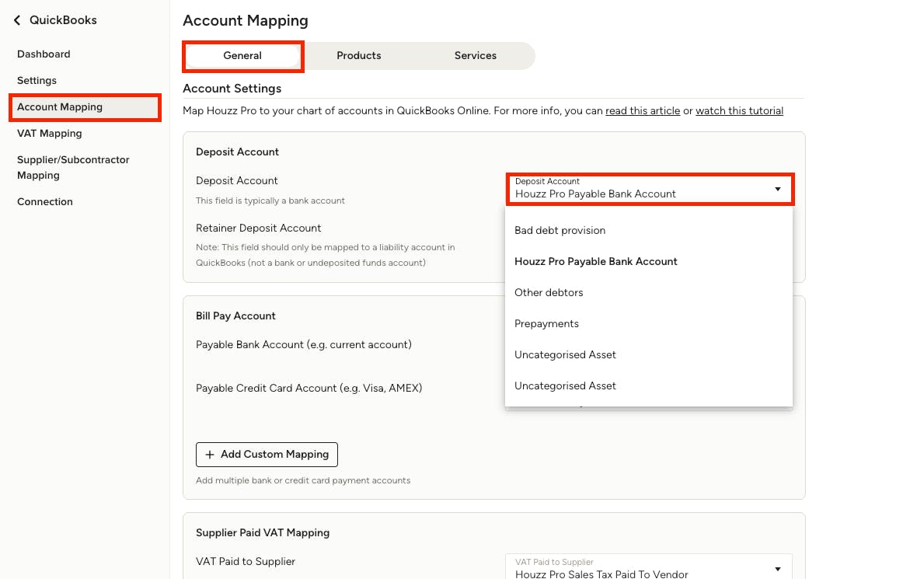Switch to the Products tab
This screenshot has width=924, height=579.
(359, 56)
